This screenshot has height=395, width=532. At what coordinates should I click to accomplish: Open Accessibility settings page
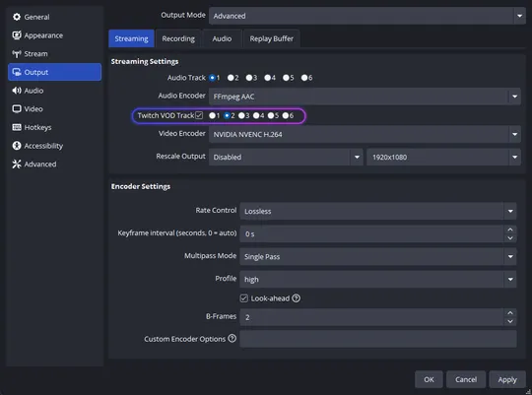pyautogui.click(x=54, y=146)
